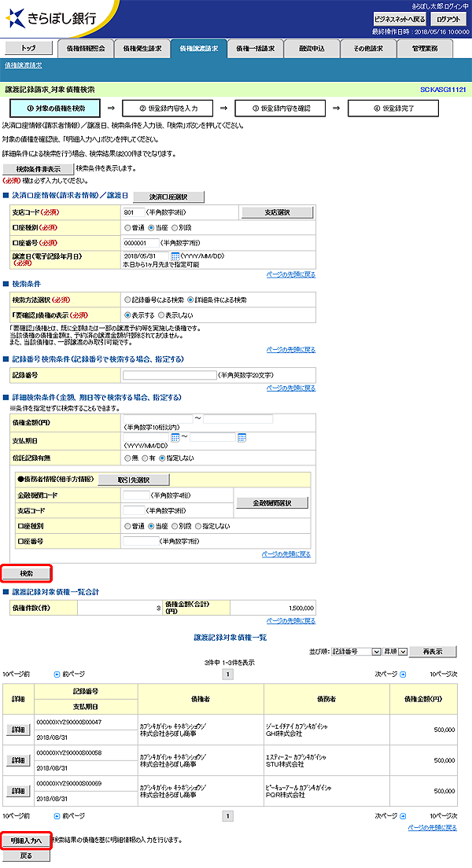472x868 pixels.
Task: Click debtor name GH株式会社
Action: point(284,734)
